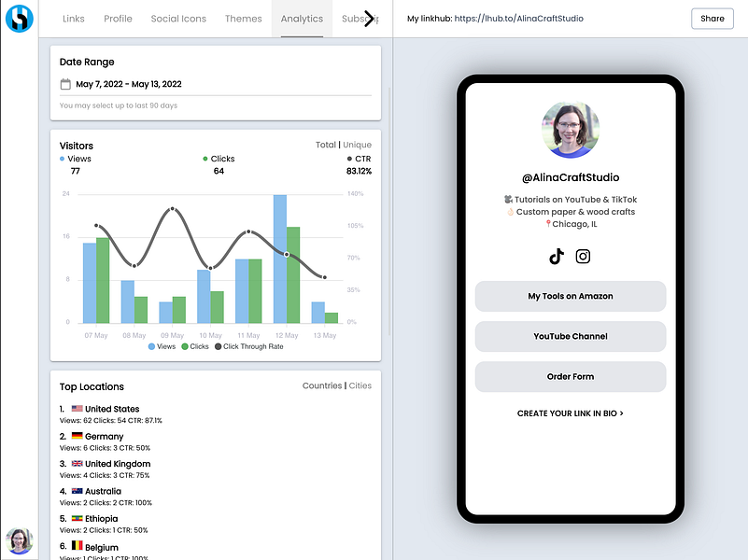Click the profile photo in phone preview
This screenshot has width=748, height=560.
pyautogui.click(x=571, y=130)
